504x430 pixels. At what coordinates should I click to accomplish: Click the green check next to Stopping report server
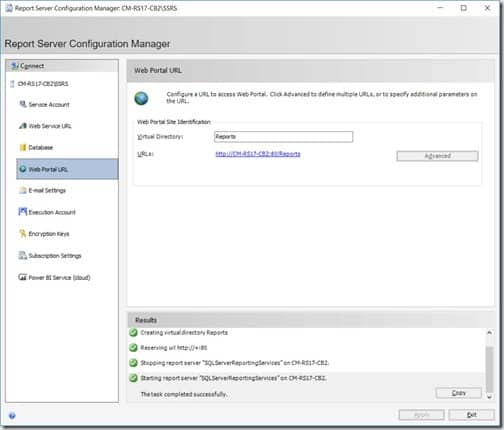point(133,363)
